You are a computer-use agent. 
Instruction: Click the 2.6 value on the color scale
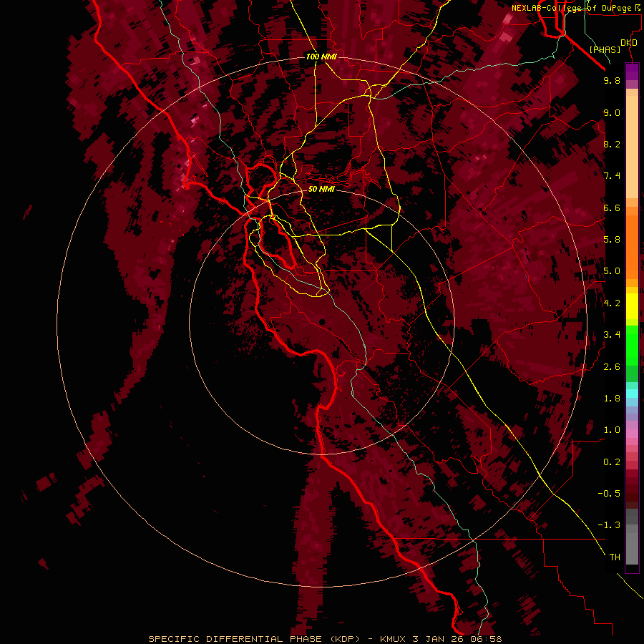click(x=612, y=367)
